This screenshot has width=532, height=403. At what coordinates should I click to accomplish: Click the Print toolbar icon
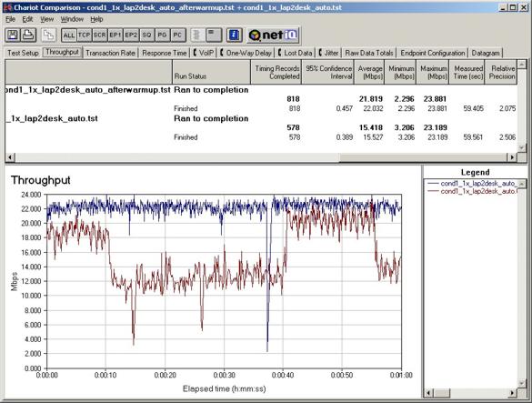coord(28,35)
